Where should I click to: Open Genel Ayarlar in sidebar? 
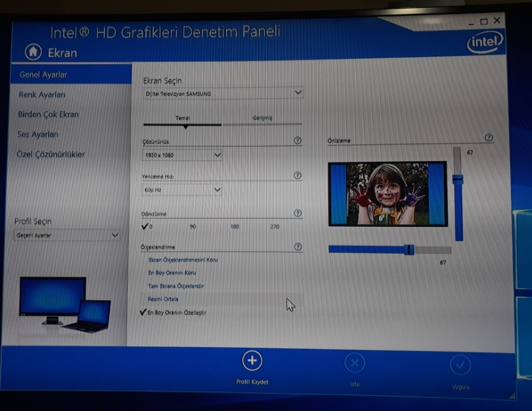[71, 75]
